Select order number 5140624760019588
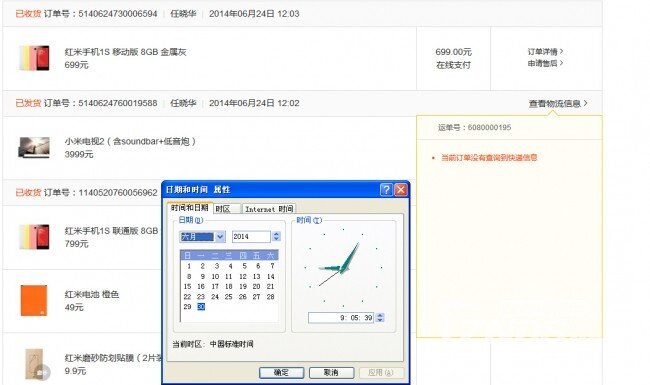 coord(118,103)
